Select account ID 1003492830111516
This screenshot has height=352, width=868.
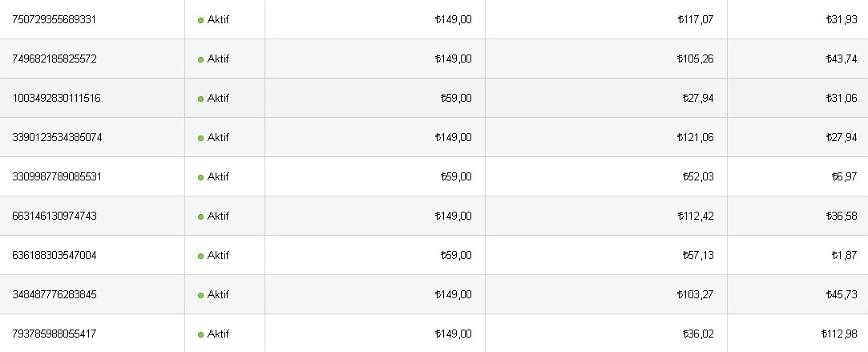coord(56,98)
